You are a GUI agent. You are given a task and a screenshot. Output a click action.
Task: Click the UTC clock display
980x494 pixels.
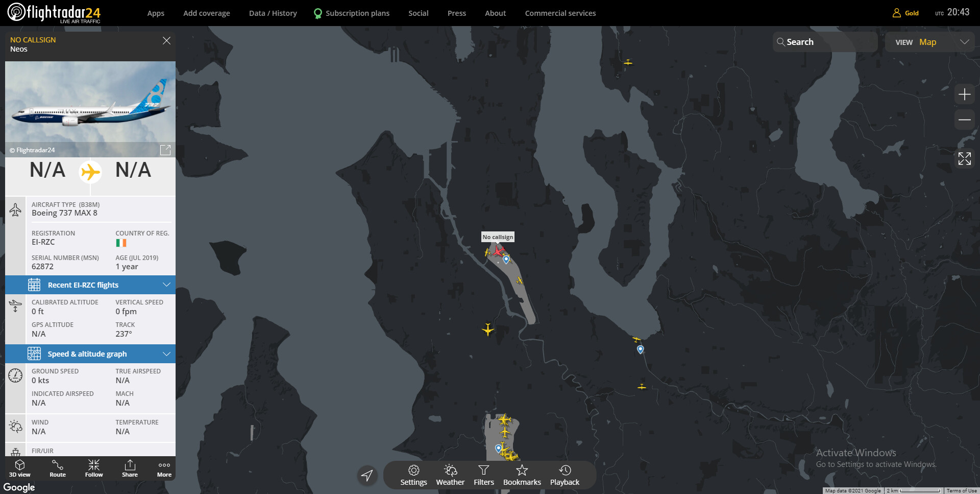952,12
